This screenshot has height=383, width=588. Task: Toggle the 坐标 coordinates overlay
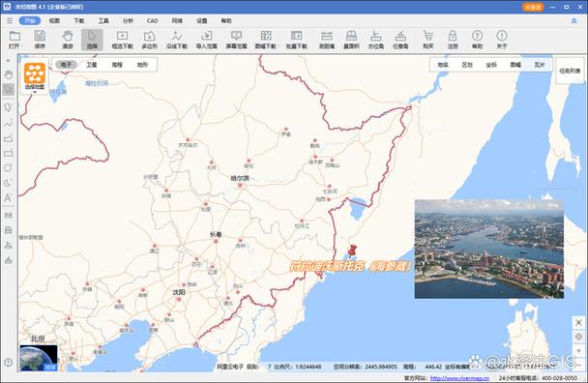point(491,65)
